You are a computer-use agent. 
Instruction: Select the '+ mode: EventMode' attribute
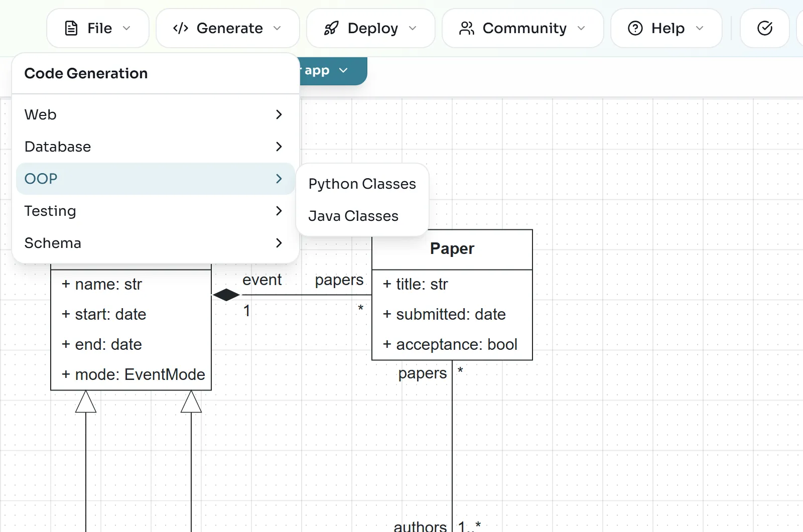(x=133, y=375)
